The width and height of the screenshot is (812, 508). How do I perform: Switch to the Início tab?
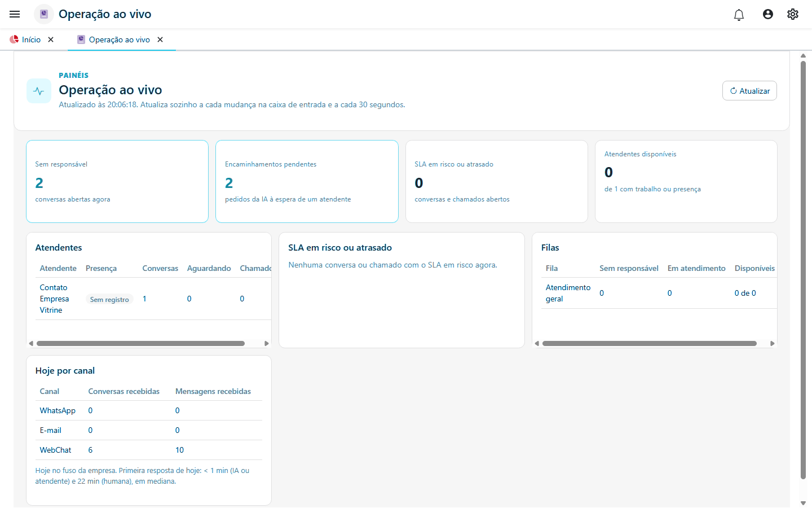click(25, 40)
